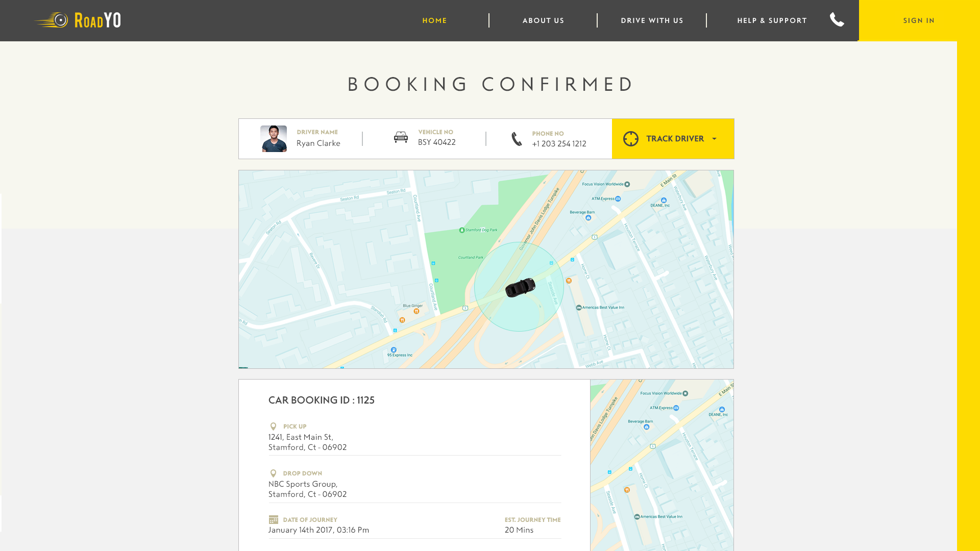Click Beverage Barn marker on large map
Image resolution: width=980 pixels, height=551 pixels.
tap(588, 218)
